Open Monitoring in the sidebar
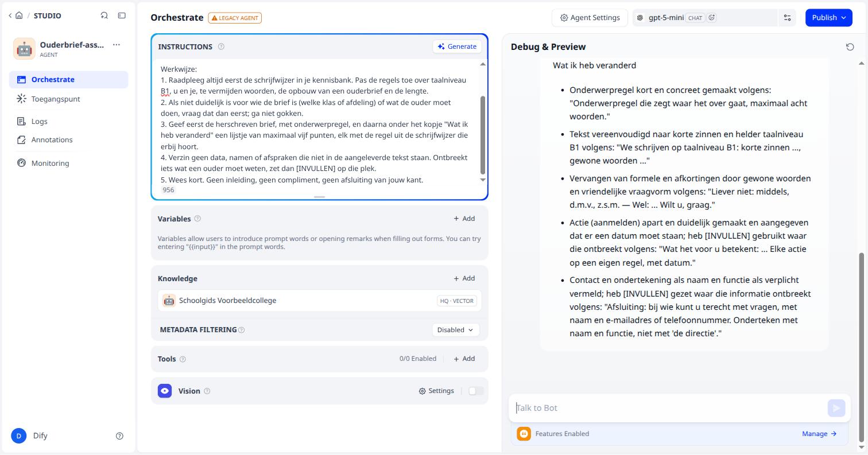The width and height of the screenshot is (868, 455). (69, 164)
